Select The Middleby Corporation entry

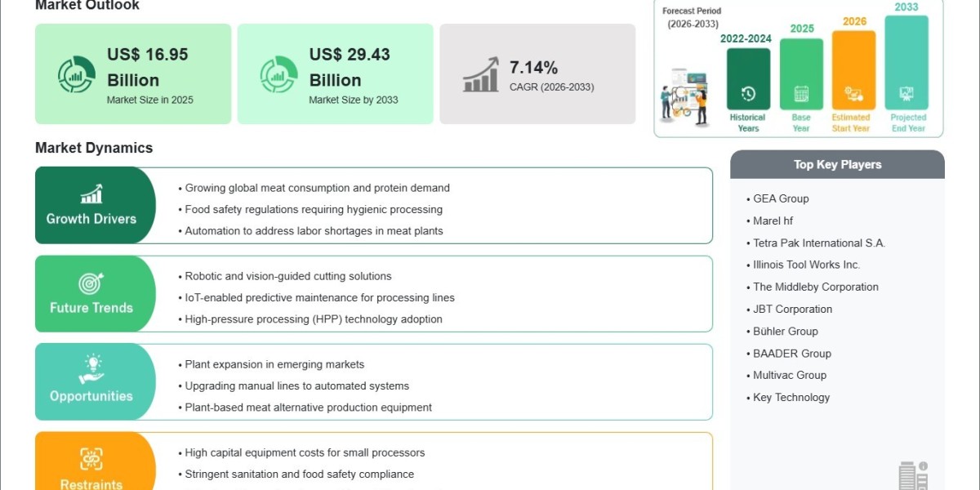815,287
